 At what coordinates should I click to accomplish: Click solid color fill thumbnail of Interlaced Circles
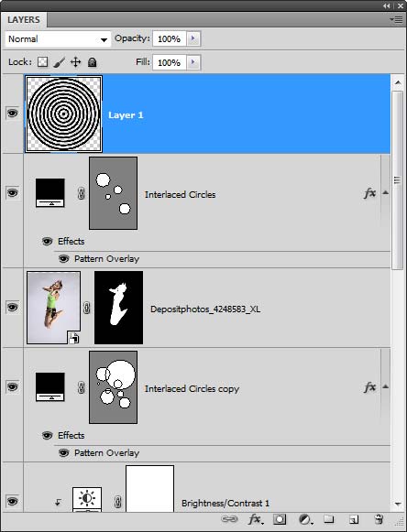coord(49,192)
